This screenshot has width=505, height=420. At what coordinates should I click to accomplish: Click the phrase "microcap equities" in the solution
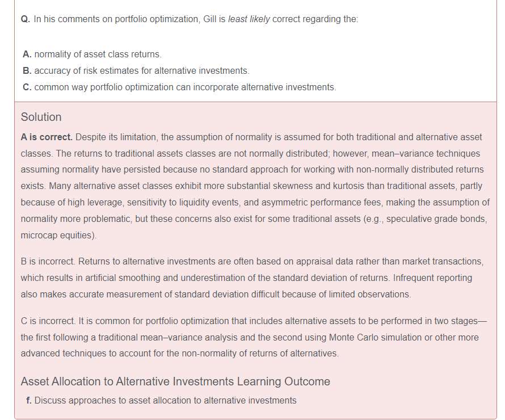pyautogui.click(x=57, y=235)
